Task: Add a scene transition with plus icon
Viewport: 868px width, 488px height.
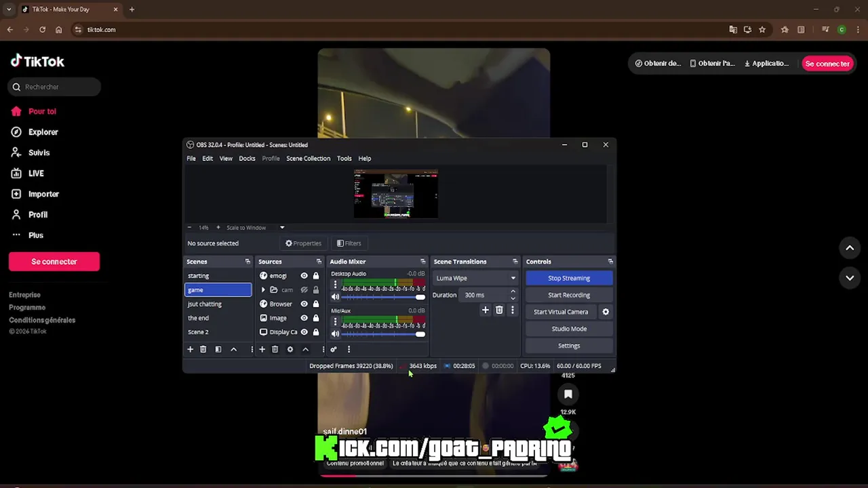Action: pyautogui.click(x=485, y=310)
